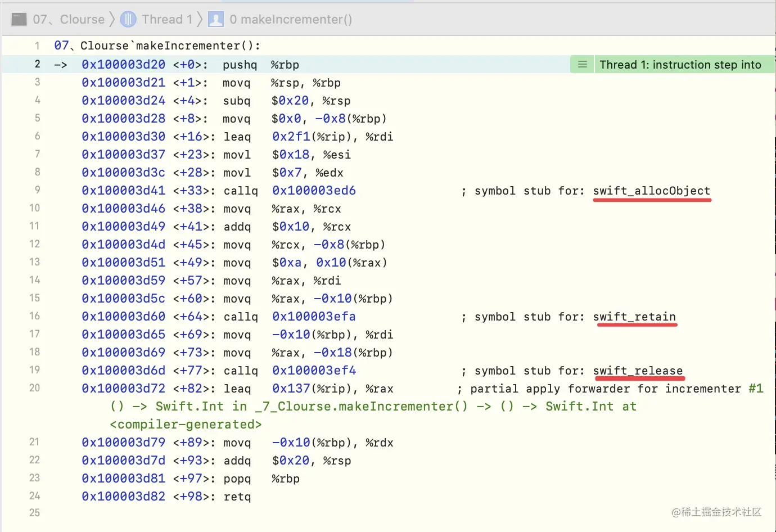The height and width of the screenshot is (532, 776).
Task: Click address 0x100003d20 on line 2
Action: 124,65
